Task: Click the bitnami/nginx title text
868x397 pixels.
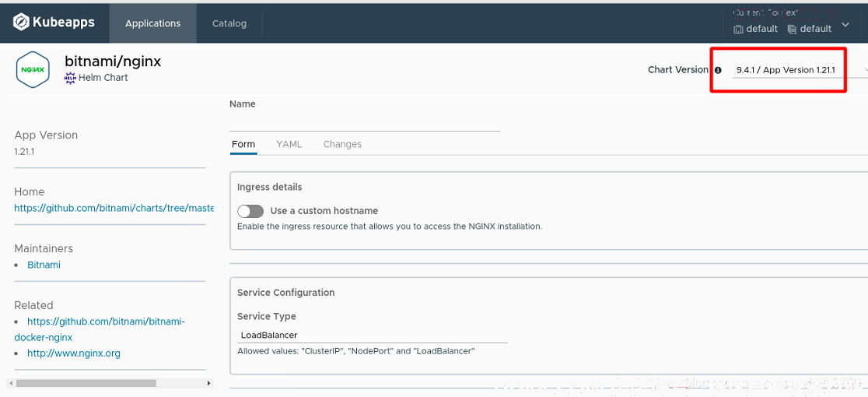Action: pos(113,61)
